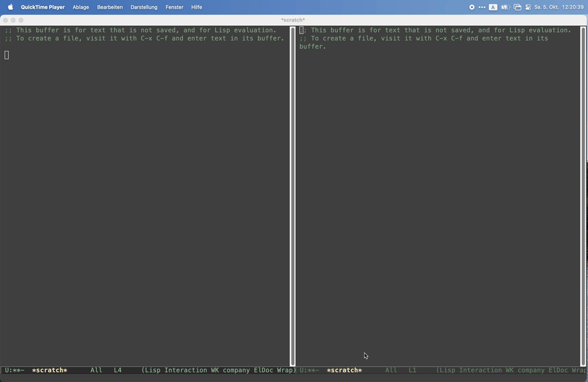Click the right pane's vertical scrollbar
588x382 pixels.
pos(583,196)
